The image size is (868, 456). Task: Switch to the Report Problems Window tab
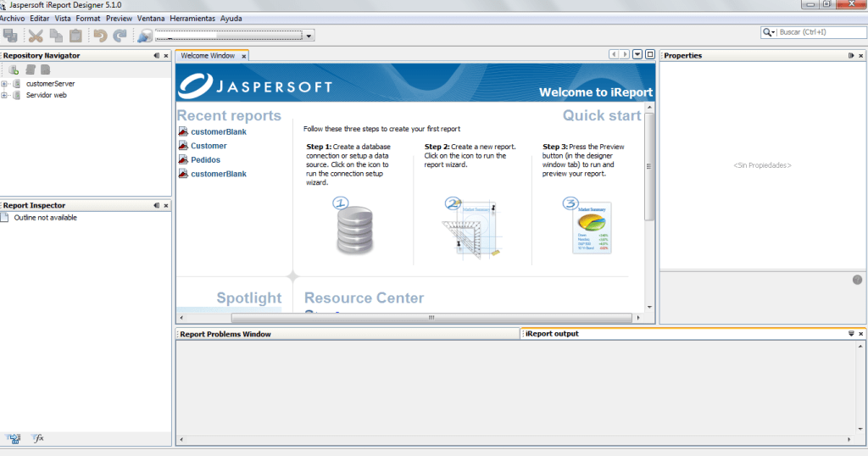click(225, 334)
